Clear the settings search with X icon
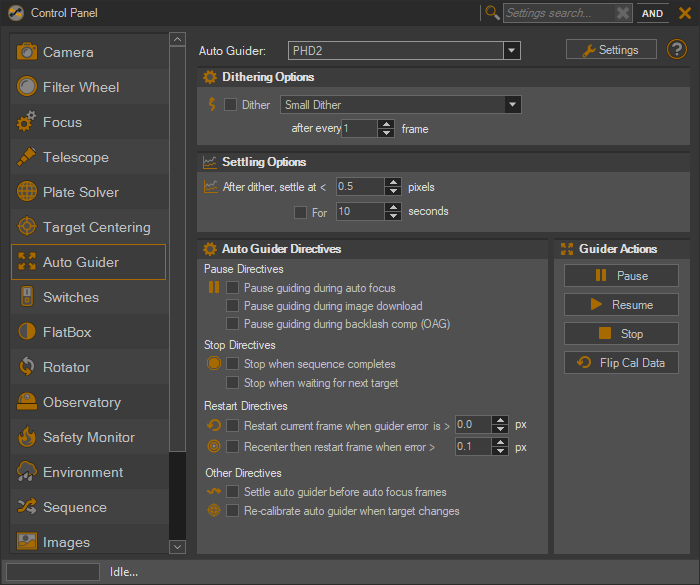The height and width of the screenshot is (585, 700). pos(622,13)
